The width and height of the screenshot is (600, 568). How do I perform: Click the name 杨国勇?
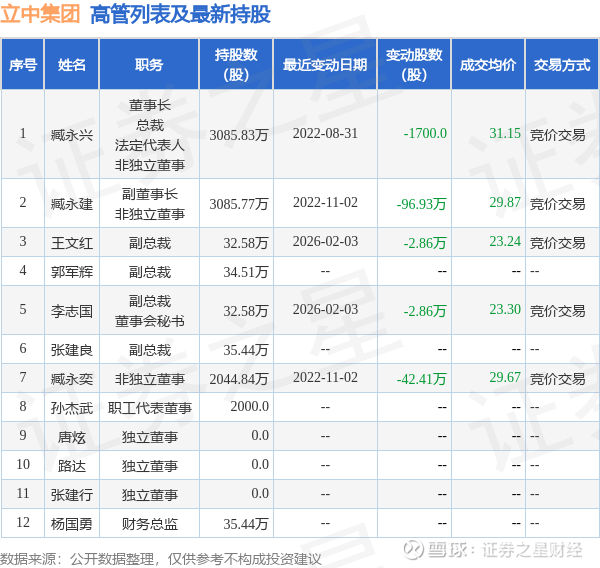72,524
